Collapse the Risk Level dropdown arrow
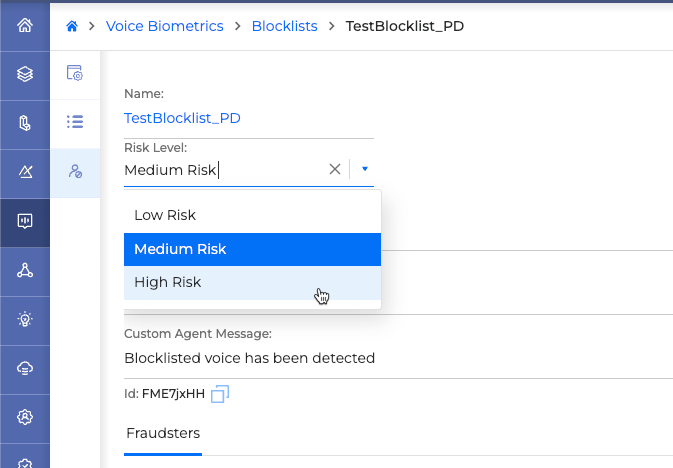The width and height of the screenshot is (673, 468). coord(365,169)
